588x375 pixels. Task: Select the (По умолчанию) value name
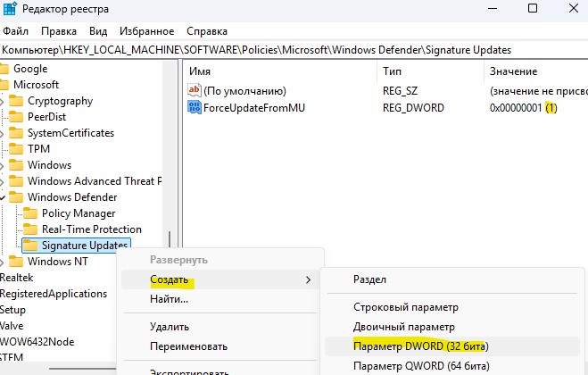click(x=244, y=91)
